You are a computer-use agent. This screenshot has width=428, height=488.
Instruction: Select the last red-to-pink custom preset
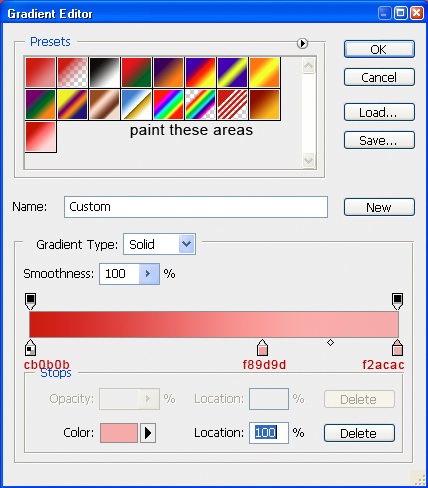pos(41,137)
